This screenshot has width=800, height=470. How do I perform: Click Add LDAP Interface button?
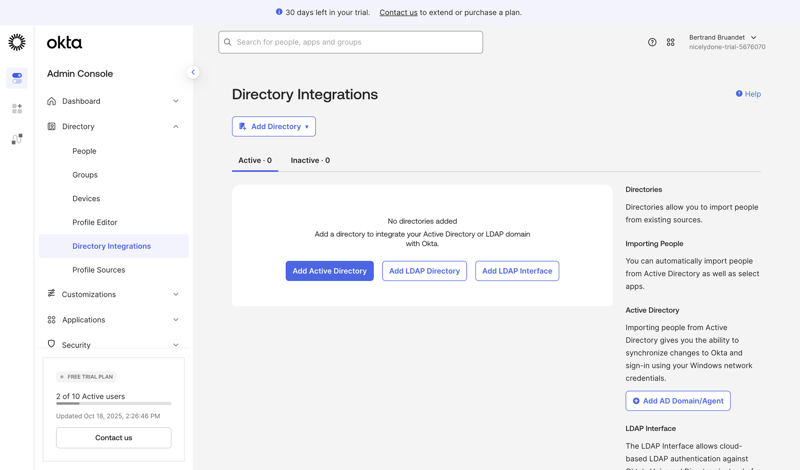pos(517,271)
